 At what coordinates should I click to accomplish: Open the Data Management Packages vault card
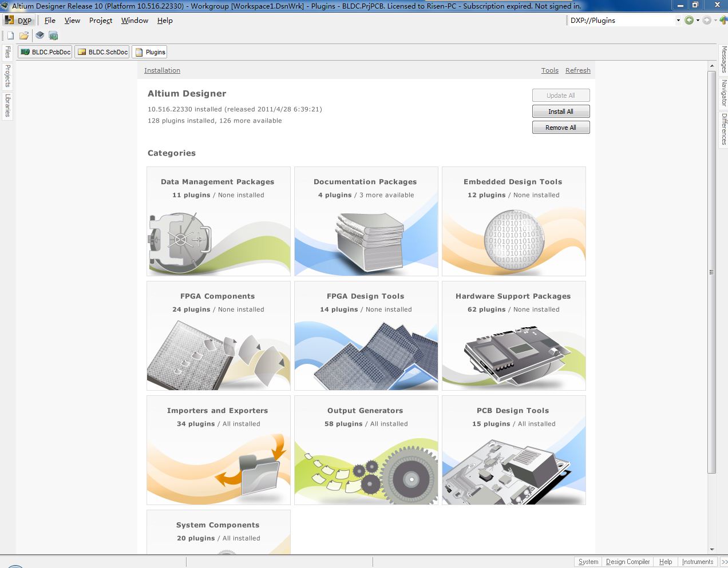coord(219,221)
